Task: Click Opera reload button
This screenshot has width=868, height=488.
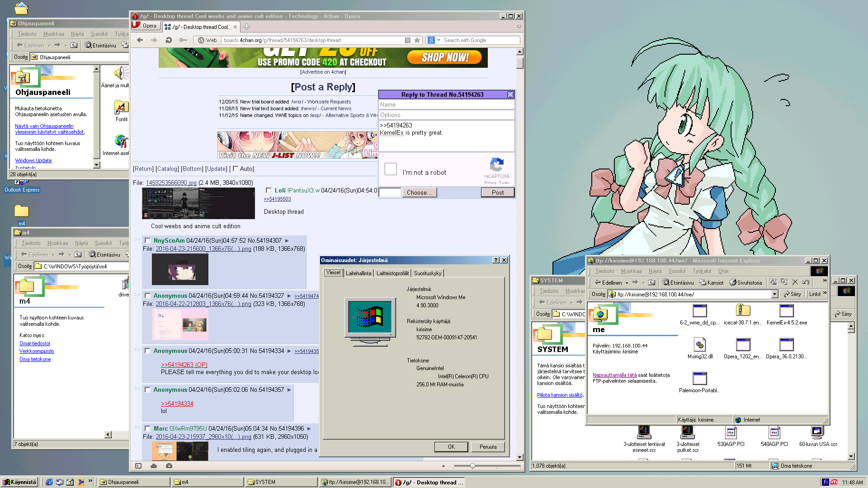Action: (168, 40)
